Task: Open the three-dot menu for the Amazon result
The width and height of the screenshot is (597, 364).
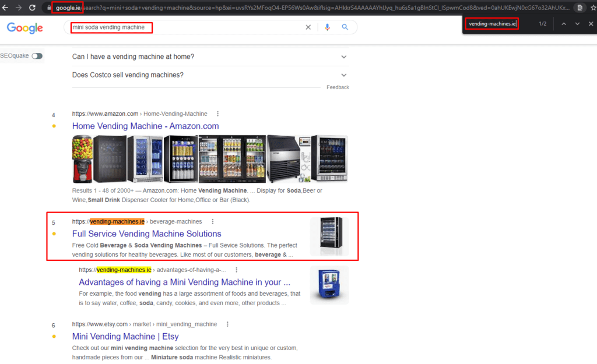Action: pos(218,114)
